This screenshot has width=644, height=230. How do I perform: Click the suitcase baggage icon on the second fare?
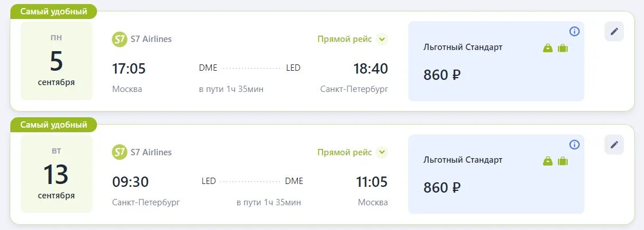point(562,162)
